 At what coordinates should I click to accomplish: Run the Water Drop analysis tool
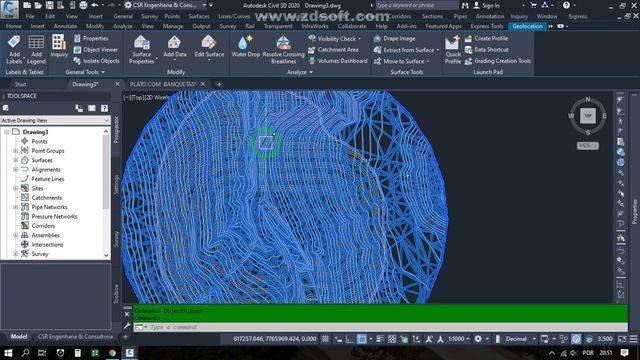click(245, 46)
